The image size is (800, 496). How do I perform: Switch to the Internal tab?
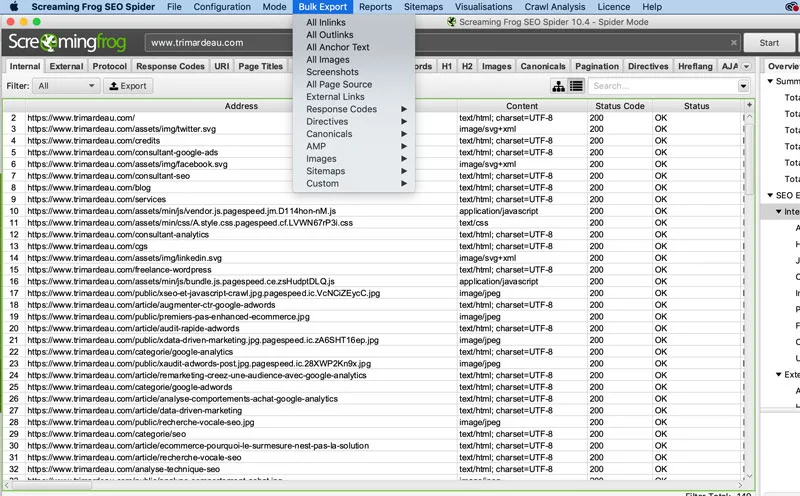pyautogui.click(x=24, y=66)
